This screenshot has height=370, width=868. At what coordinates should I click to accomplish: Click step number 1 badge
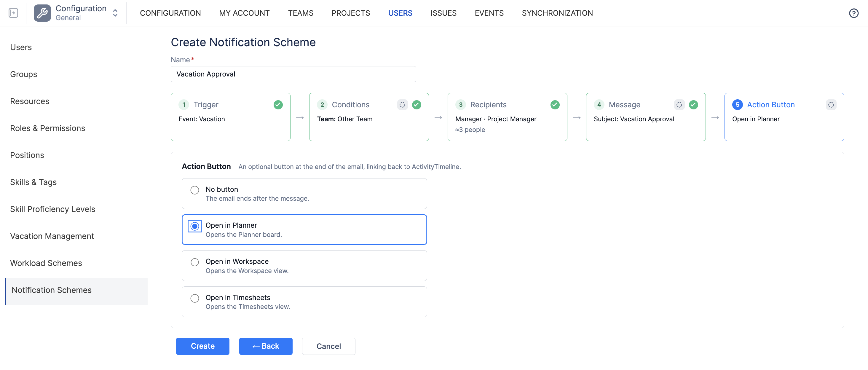coord(184,105)
